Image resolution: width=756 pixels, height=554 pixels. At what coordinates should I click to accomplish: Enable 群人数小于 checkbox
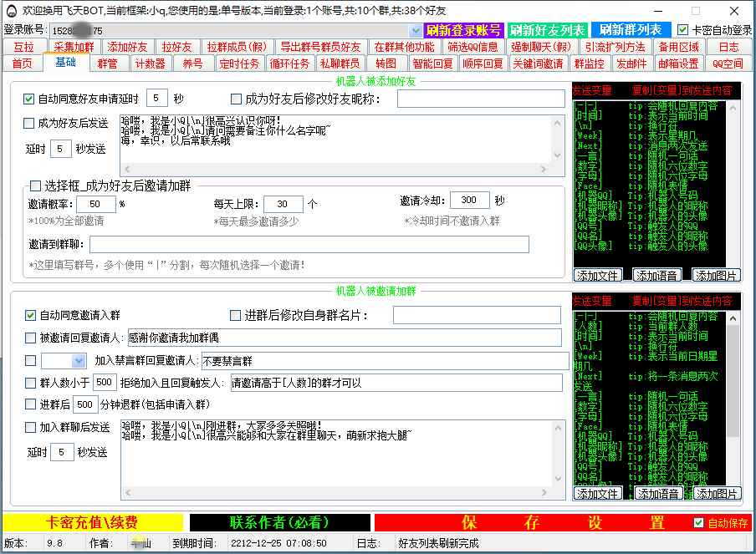click(x=30, y=383)
